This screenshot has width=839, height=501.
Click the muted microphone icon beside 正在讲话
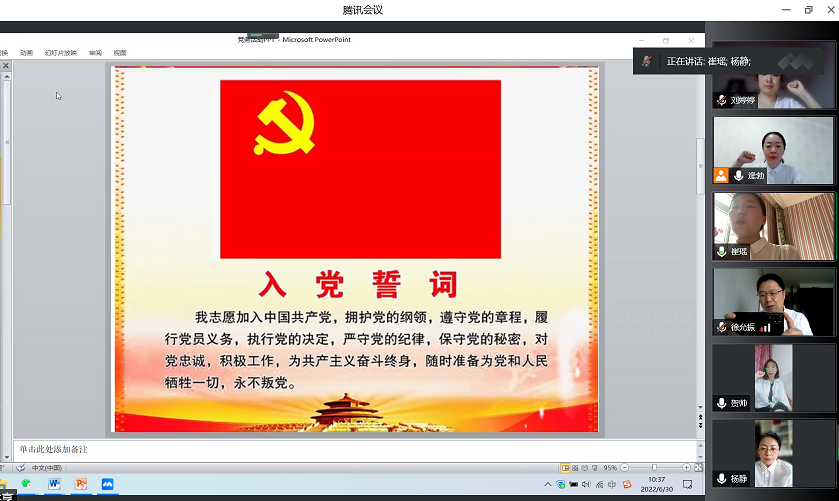pyautogui.click(x=647, y=61)
